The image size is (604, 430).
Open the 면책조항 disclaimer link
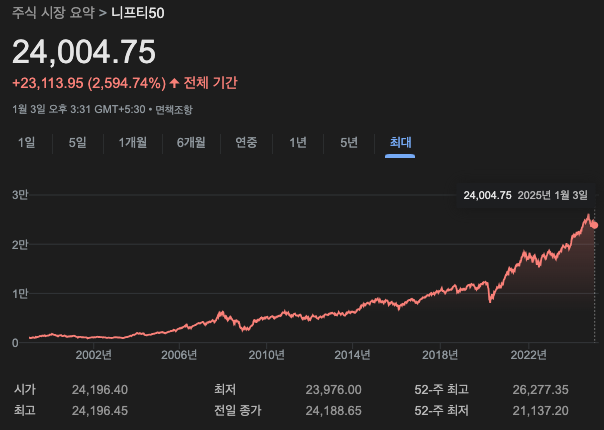coord(174,109)
